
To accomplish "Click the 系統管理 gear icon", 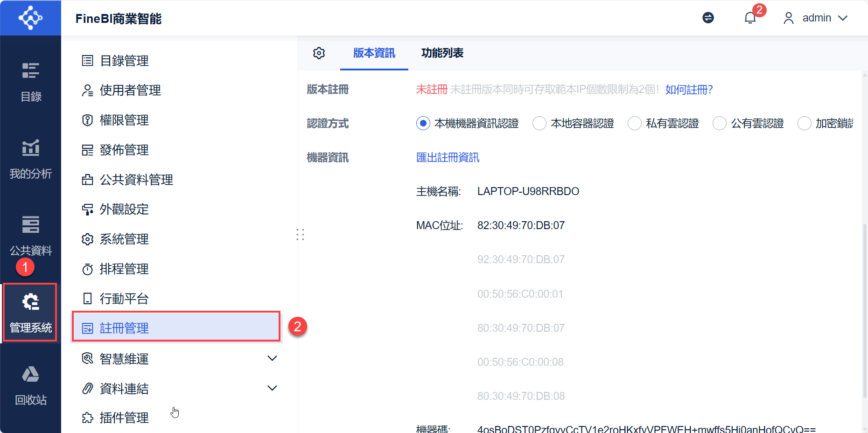I will tap(87, 239).
